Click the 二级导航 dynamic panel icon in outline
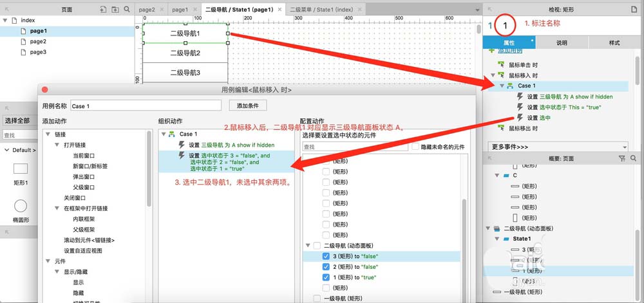Screen dimensions: 644x303 (x=497, y=228)
